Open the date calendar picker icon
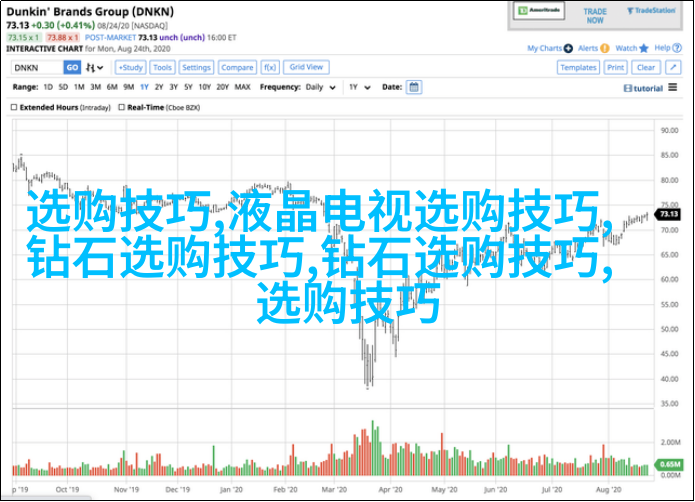Image resolution: width=695 pixels, height=502 pixels. click(x=414, y=87)
